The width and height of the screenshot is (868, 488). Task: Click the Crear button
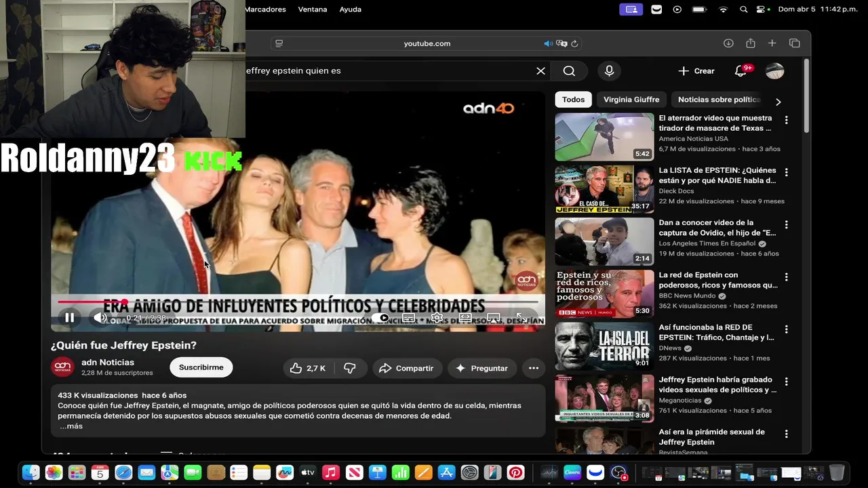[x=696, y=70]
